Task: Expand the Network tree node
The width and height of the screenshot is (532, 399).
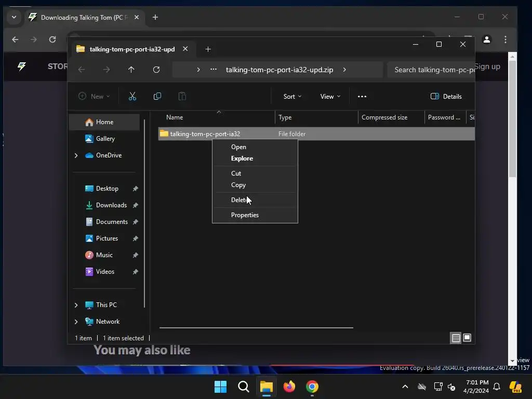Action: [76, 322]
